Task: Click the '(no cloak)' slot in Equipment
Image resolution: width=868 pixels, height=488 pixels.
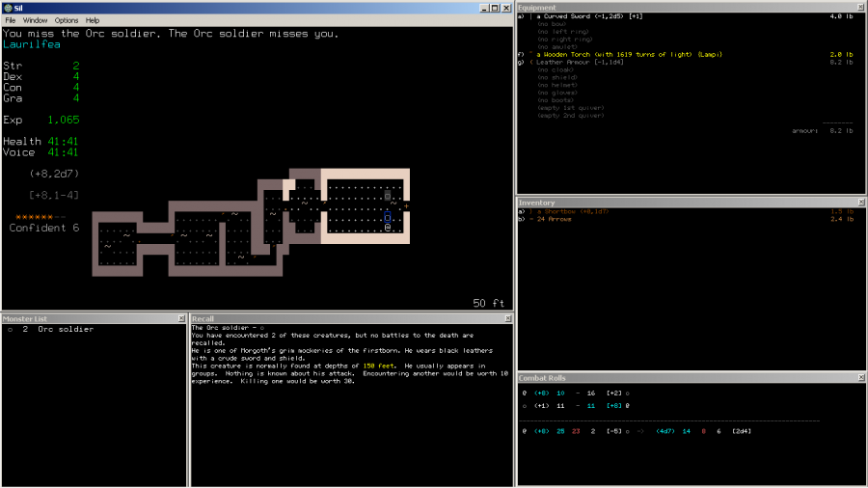Action: (x=557, y=70)
